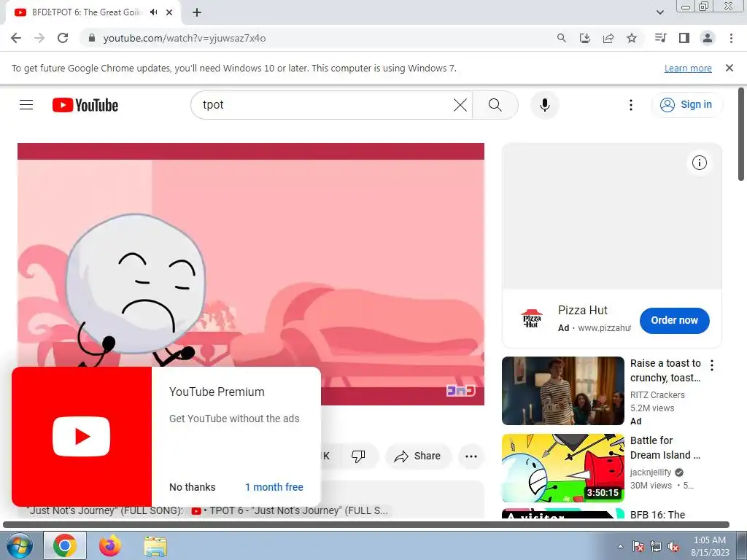Open Chrome zoom magnifier icon
This screenshot has height=560, width=747.
[561, 38]
